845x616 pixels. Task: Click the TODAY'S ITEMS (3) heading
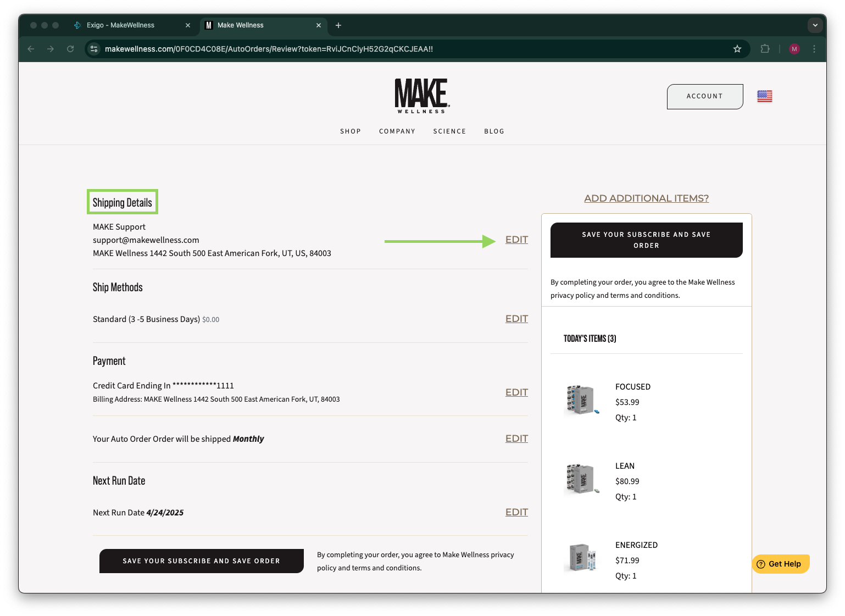[590, 338]
